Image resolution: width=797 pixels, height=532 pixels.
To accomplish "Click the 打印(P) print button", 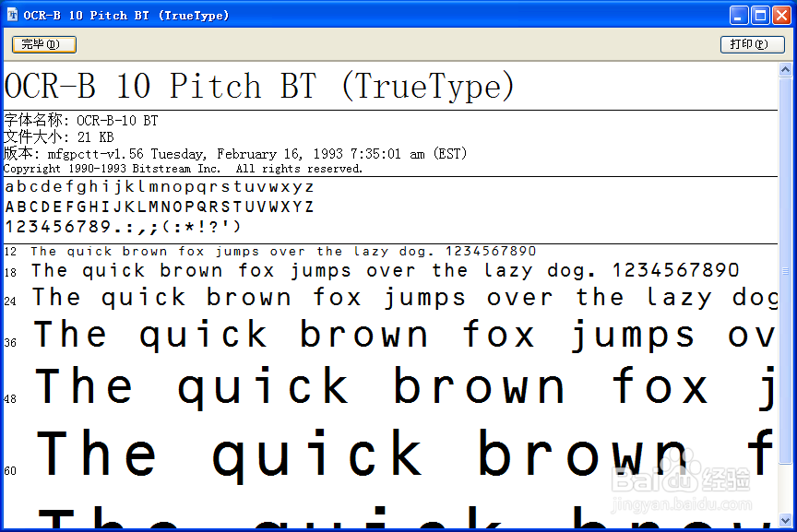I will (753, 44).
